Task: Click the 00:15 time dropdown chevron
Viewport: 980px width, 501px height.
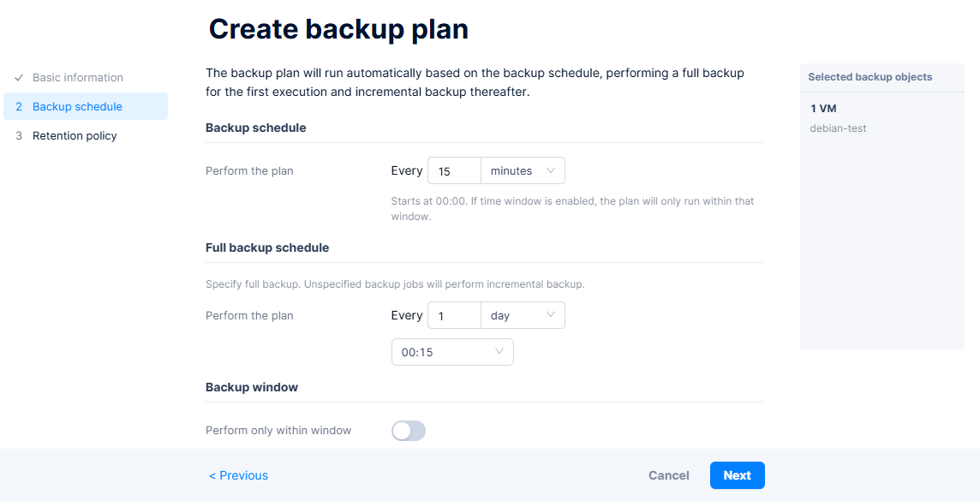Action: [499, 352]
